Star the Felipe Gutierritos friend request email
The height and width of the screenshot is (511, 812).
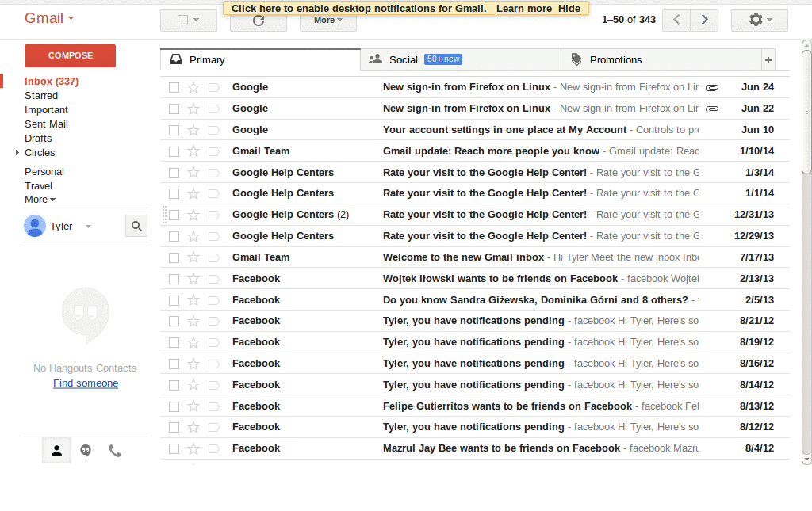[193, 406]
